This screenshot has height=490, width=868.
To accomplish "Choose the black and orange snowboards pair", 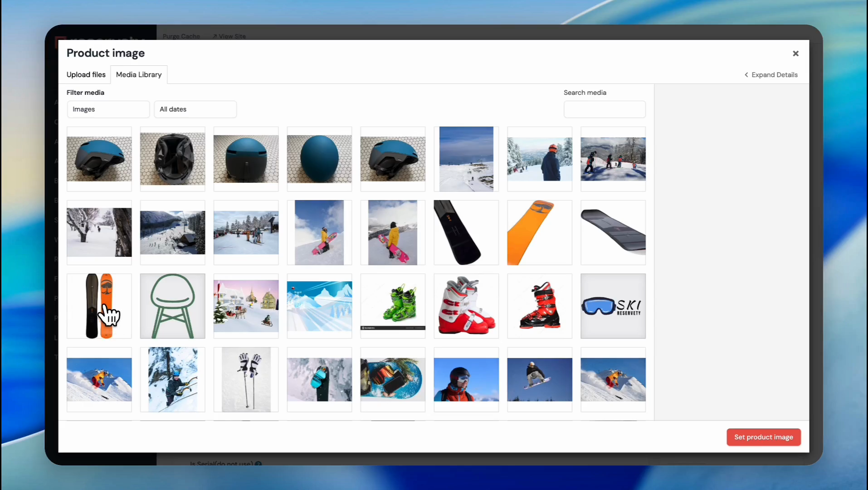I will (x=99, y=306).
